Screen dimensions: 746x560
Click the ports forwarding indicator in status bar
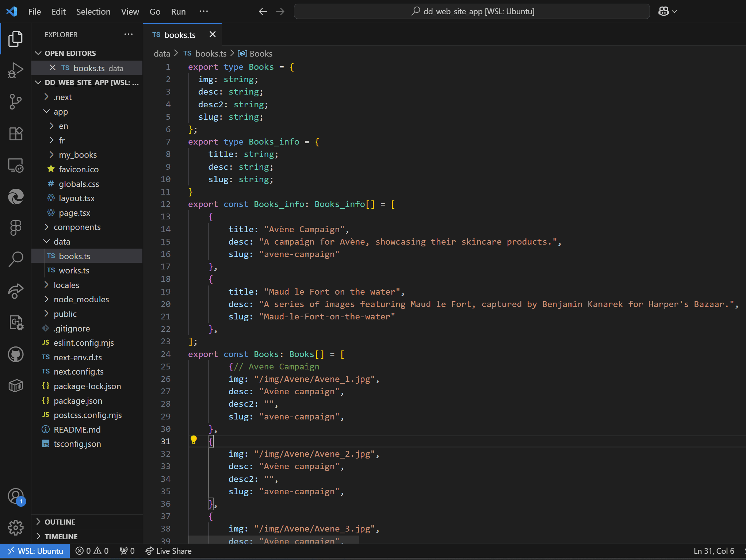pos(127,551)
